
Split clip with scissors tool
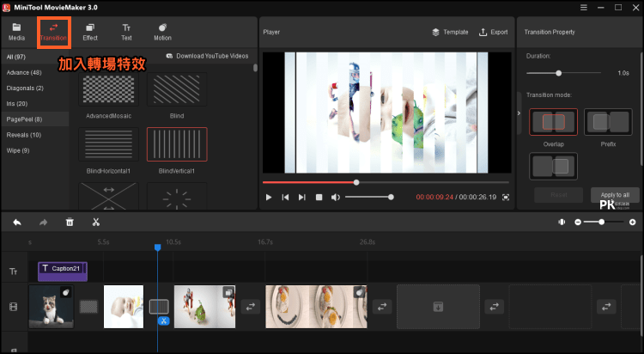pos(96,223)
